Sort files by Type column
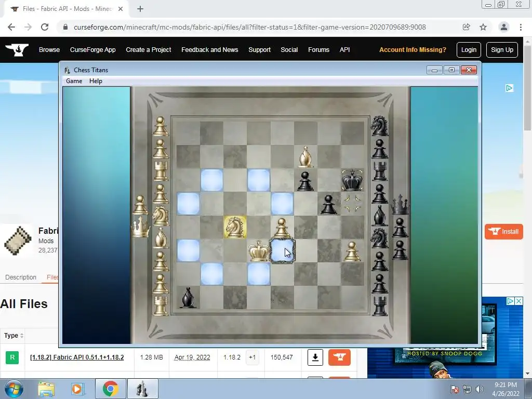 (x=14, y=336)
